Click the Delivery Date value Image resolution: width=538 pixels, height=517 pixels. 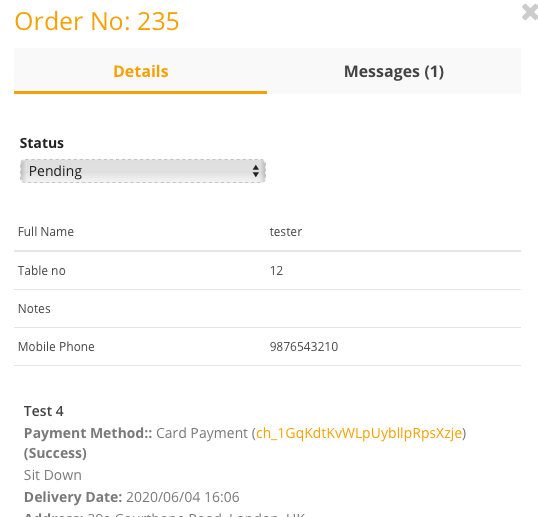pyautogui.click(x=183, y=497)
